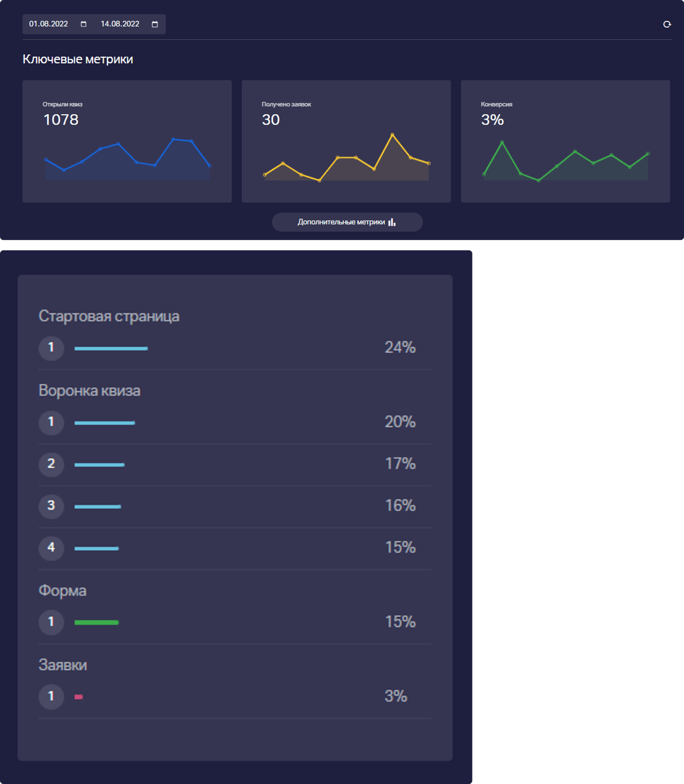Image resolution: width=684 pixels, height=784 pixels.
Task: Click the peak point on yellow заявок chart
Action: click(x=392, y=134)
